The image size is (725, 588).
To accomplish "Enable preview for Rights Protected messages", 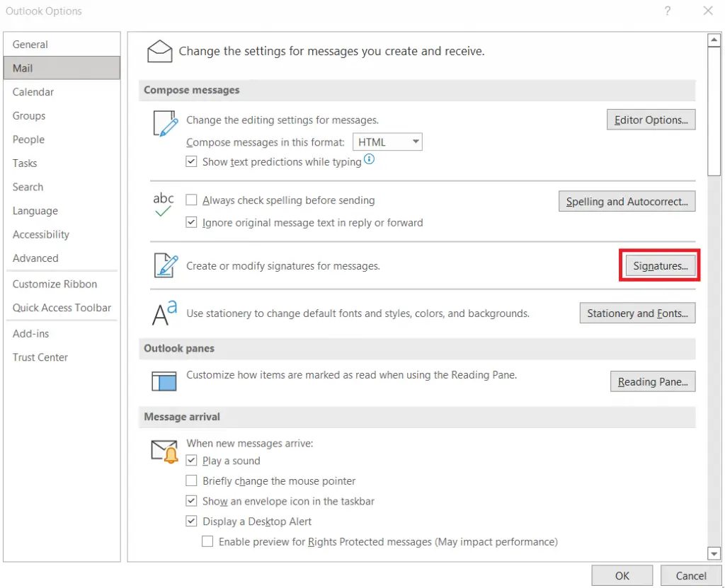I will (x=207, y=541).
